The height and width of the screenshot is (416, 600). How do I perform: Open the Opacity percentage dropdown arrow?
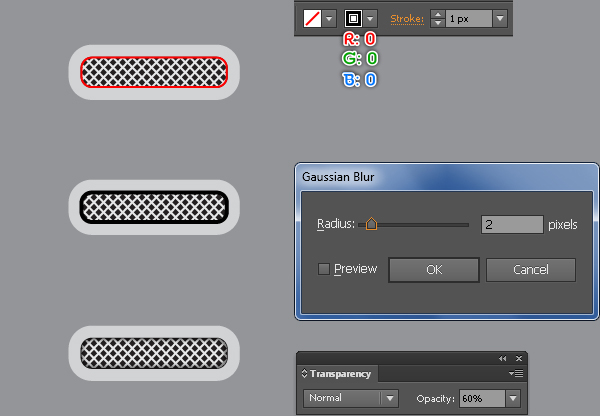513,398
